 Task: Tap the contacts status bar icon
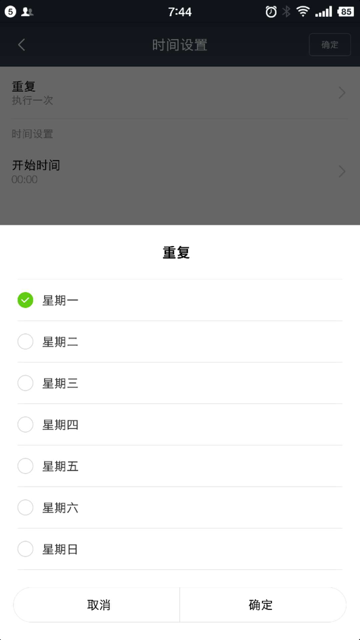27,12
